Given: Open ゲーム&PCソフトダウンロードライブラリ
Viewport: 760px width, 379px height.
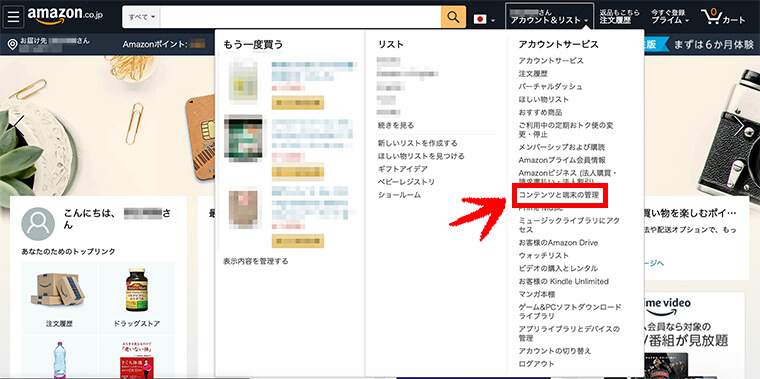Looking at the screenshot, I should coord(570,312).
